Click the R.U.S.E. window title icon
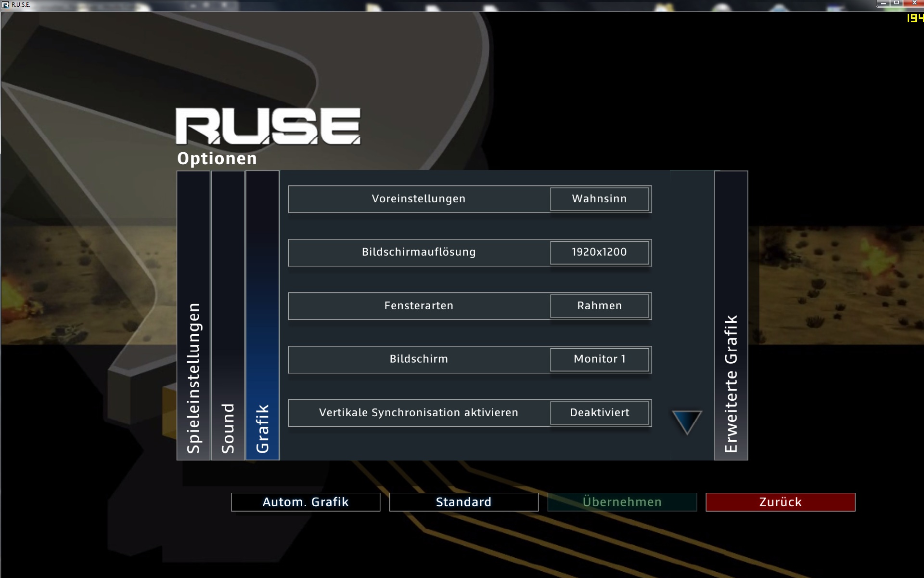Screen dimensions: 924x578 click(5, 5)
